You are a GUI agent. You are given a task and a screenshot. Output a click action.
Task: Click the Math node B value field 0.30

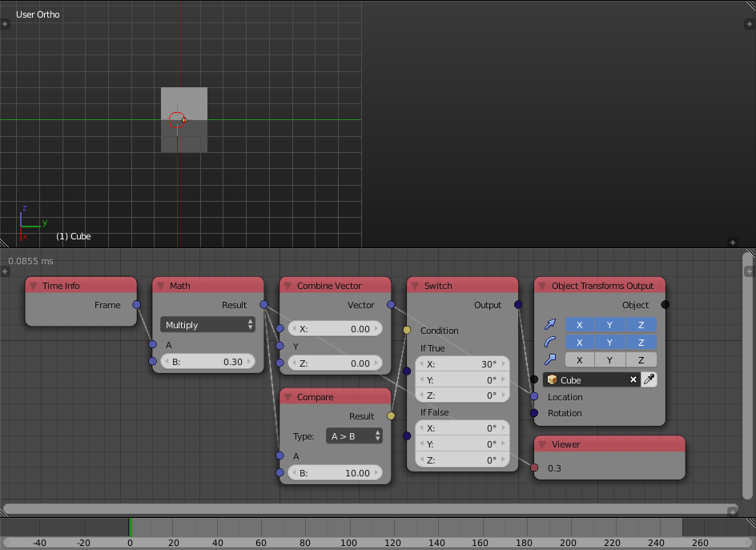click(207, 362)
